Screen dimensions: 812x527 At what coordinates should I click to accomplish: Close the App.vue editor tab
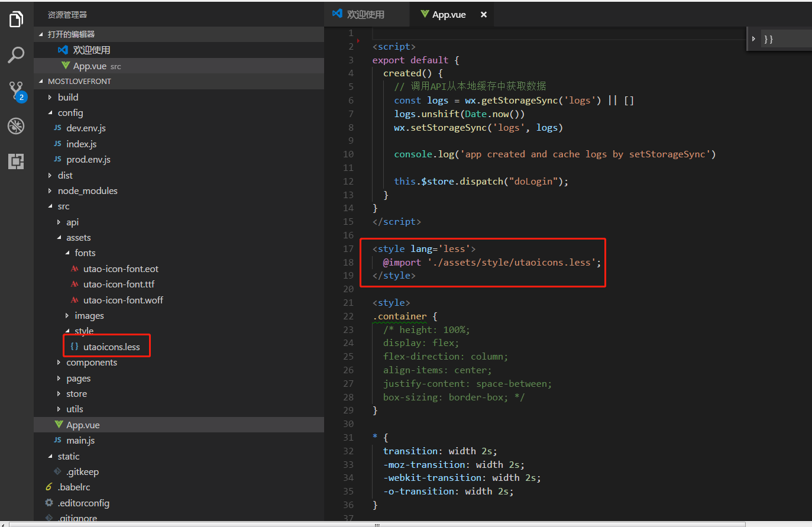coord(484,15)
